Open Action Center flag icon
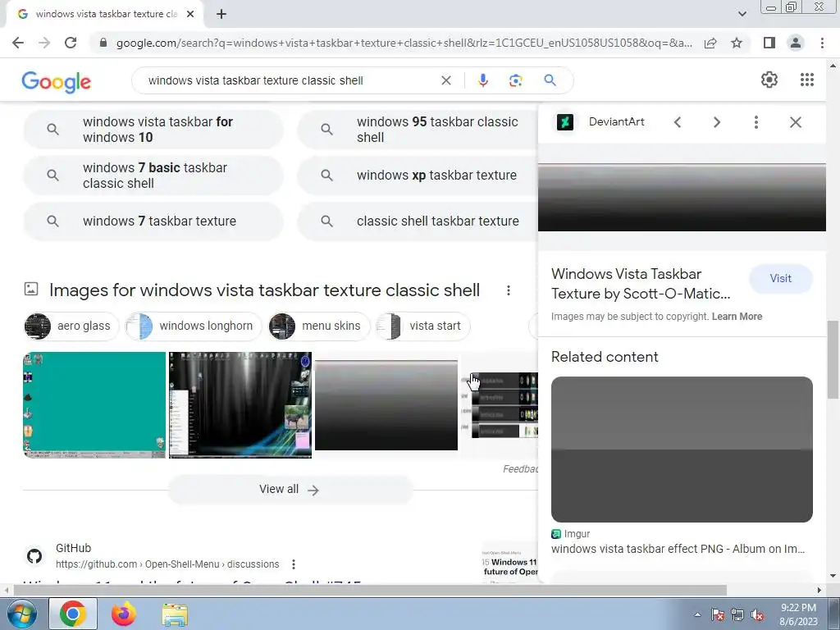840x630 pixels. 718,615
